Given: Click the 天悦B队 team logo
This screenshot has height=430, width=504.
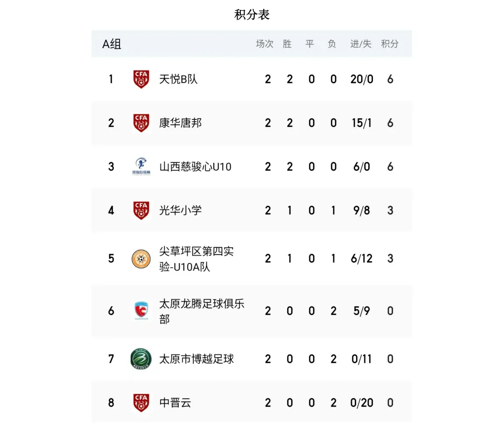Looking at the screenshot, I should (141, 79).
